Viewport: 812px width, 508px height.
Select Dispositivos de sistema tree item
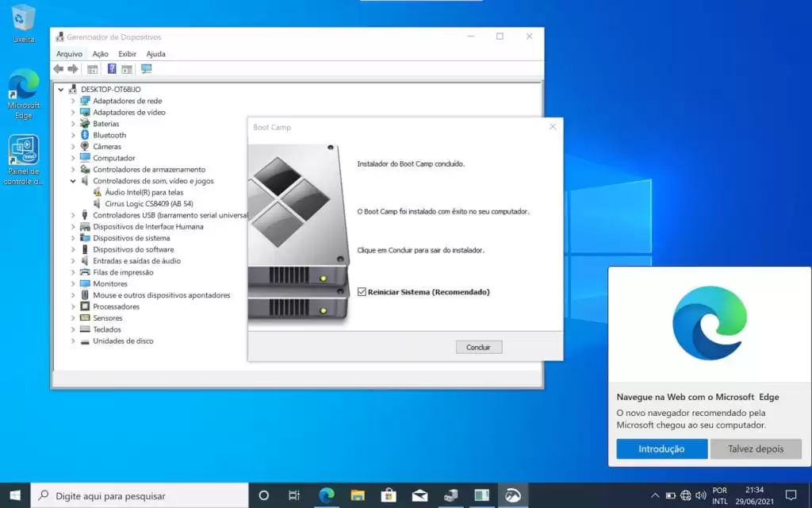[x=132, y=238]
